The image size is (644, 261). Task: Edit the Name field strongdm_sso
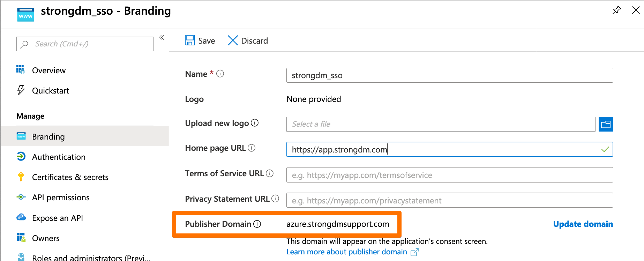pyautogui.click(x=450, y=75)
